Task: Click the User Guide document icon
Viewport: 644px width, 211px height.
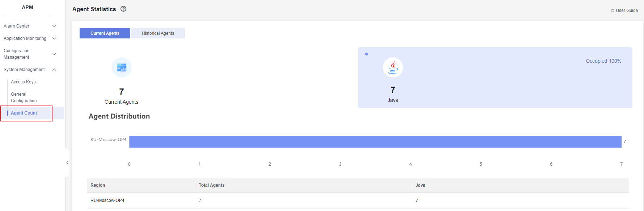Action: [613, 11]
